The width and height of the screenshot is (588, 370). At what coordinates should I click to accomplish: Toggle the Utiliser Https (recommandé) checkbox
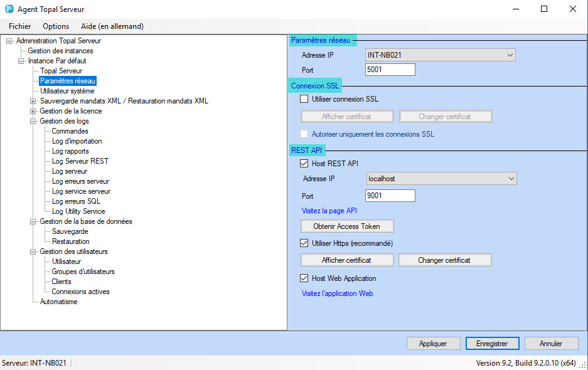[x=304, y=243]
